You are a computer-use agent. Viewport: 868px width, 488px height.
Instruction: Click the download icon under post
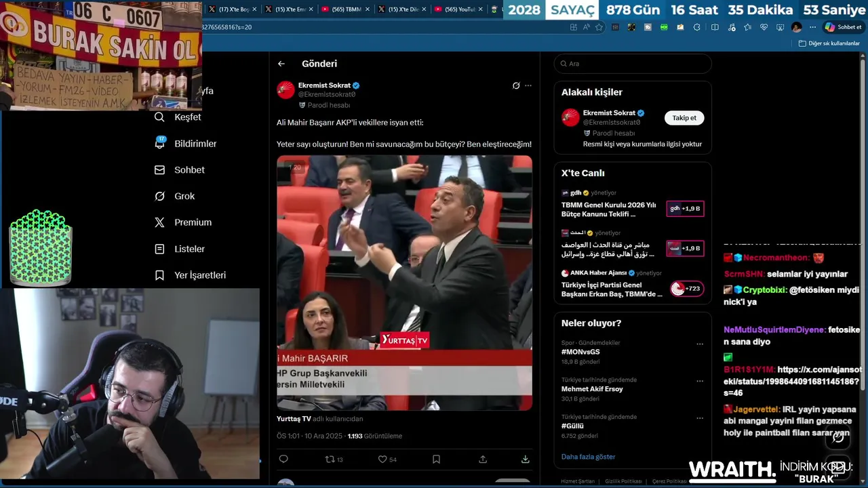(x=525, y=459)
